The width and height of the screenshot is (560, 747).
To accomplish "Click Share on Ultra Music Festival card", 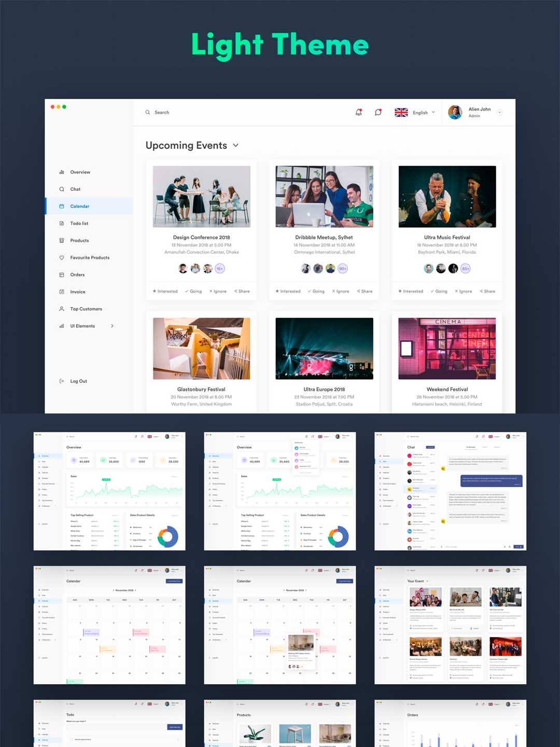I will click(x=487, y=292).
